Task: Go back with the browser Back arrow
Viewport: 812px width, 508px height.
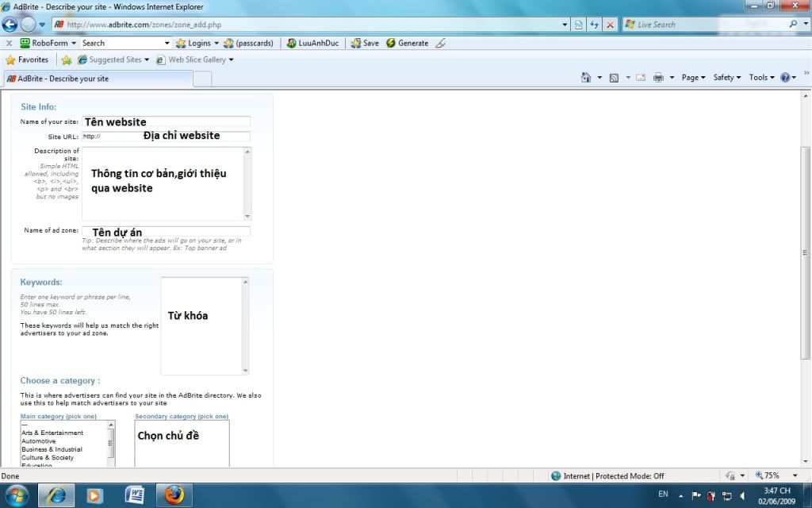Action: click(10, 25)
